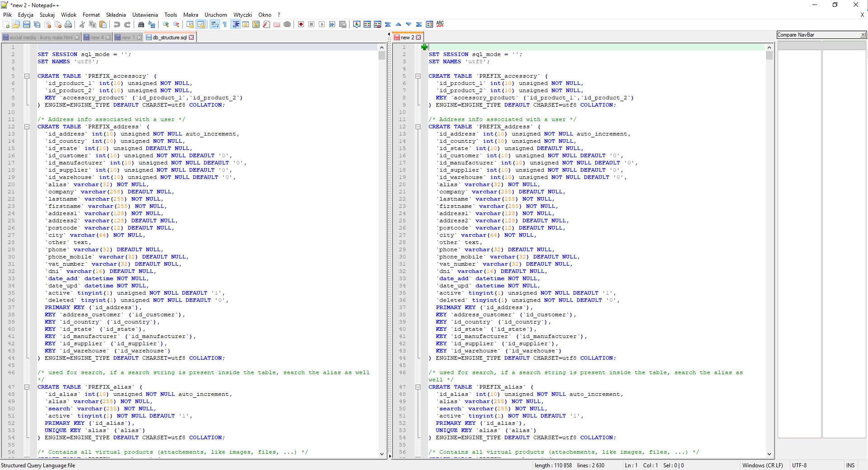Viewport: 868px width, 470px height.
Task: Click the Cut scissors icon
Action: pos(82,24)
